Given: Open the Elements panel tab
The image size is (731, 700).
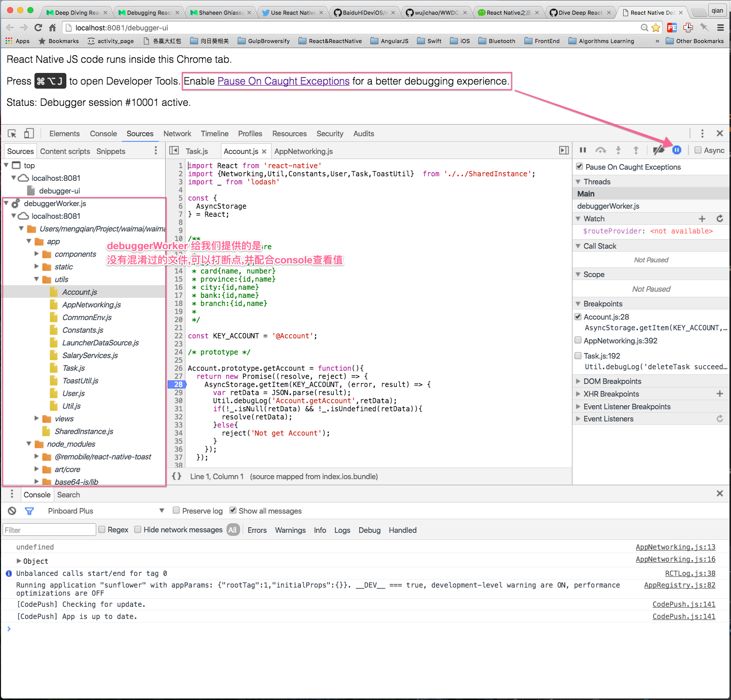Looking at the screenshot, I should pos(64,134).
